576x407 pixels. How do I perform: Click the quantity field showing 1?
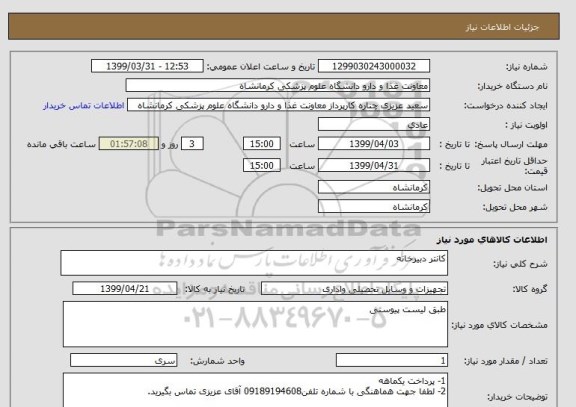(392, 361)
